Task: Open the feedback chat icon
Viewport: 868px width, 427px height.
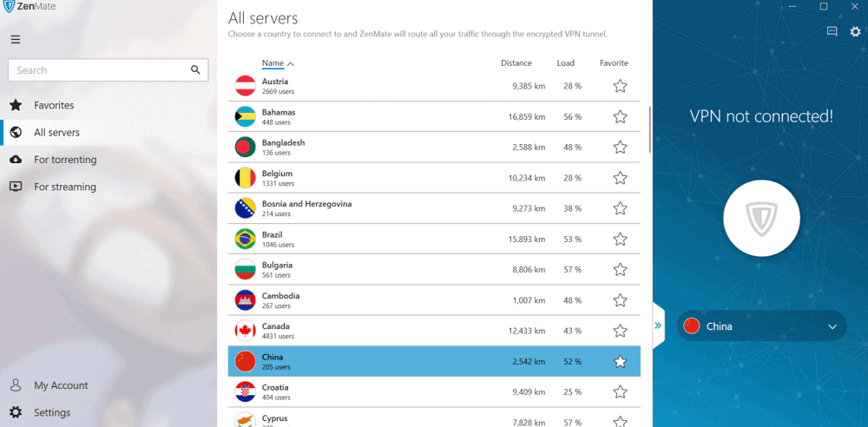Action: [x=832, y=31]
